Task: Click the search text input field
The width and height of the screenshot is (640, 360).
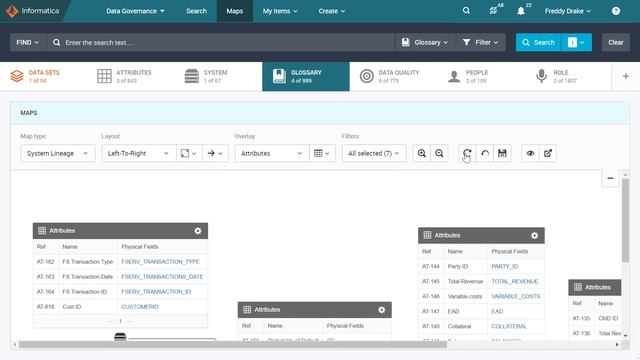Action: click(220, 42)
